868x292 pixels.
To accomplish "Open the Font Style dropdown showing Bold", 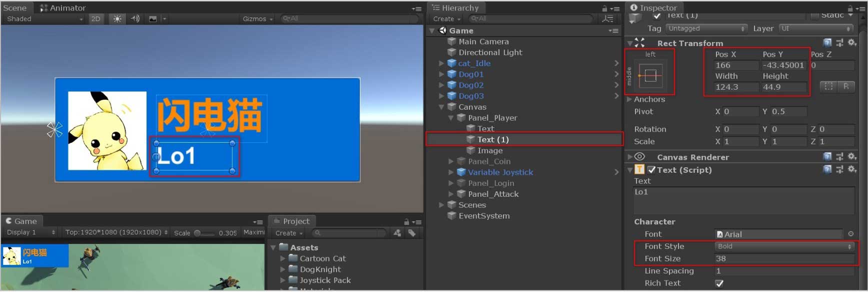I will point(784,246).
